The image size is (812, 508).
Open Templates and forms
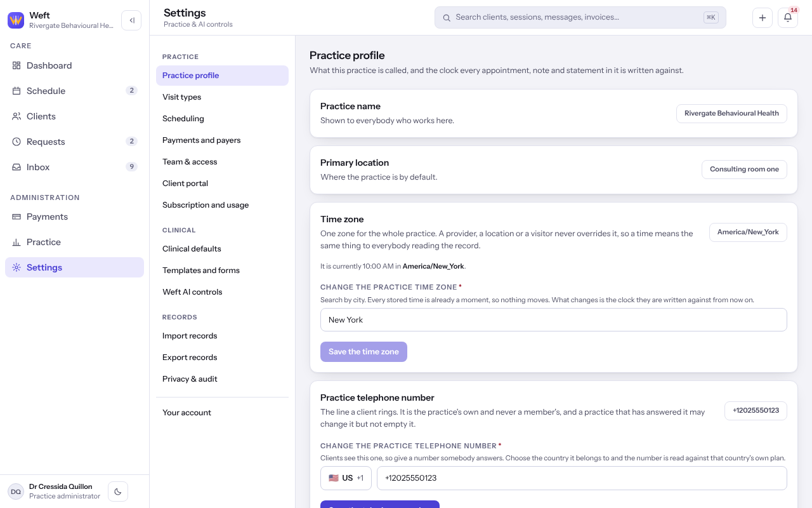(222, 271)
